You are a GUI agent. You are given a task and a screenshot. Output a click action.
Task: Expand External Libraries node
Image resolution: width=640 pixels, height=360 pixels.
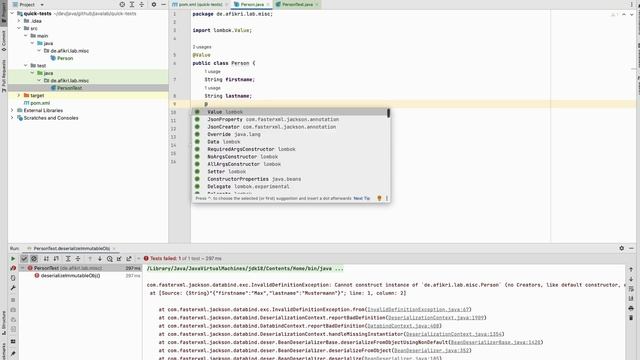click(x=12, y=110)
